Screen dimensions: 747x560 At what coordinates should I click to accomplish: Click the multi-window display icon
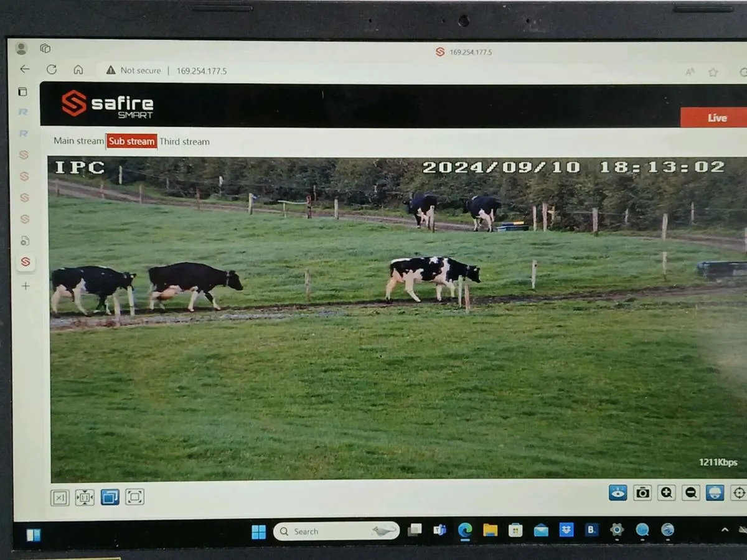[x=110, y=497]
